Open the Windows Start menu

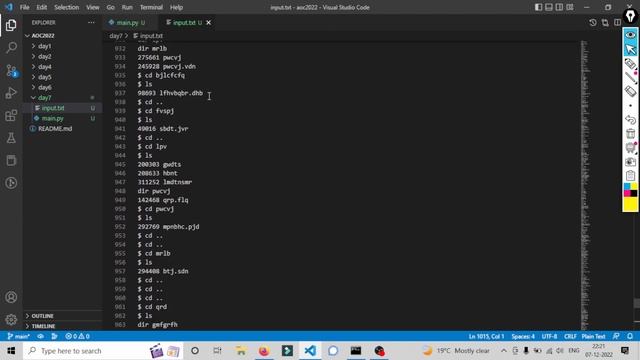(11, 351)
